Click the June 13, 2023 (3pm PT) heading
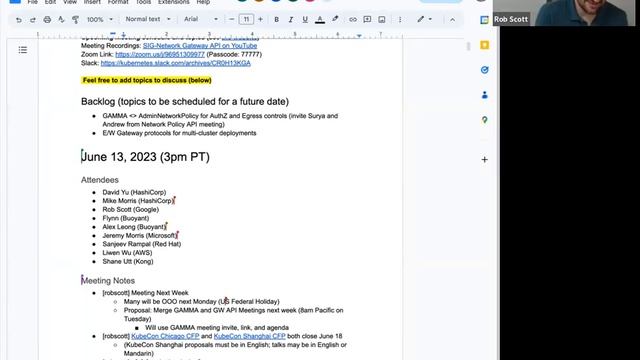 coord(145,157)
